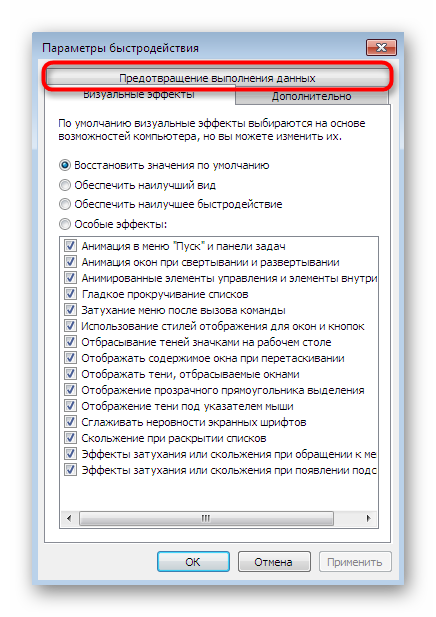The image size is (436, 617).
Task: Uncheck Отбрасывание теней значками на рабочем столе
Action: (x=70, y=342)
